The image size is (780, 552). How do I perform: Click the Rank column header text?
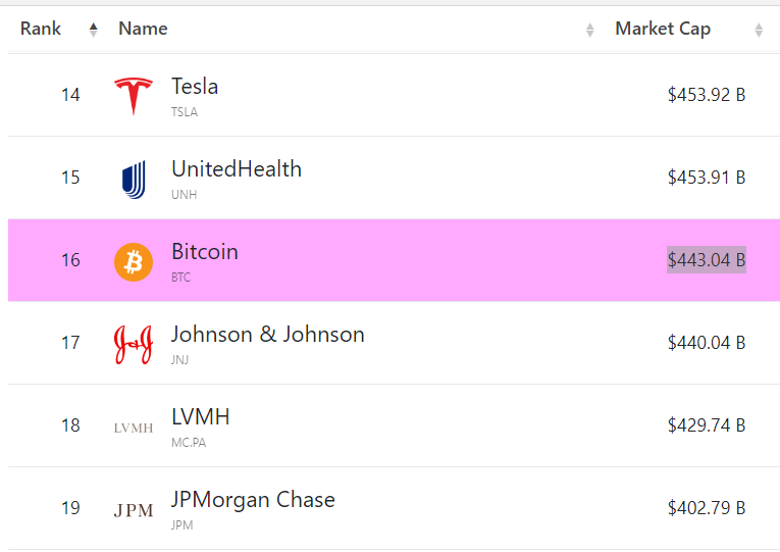point(41,29)
